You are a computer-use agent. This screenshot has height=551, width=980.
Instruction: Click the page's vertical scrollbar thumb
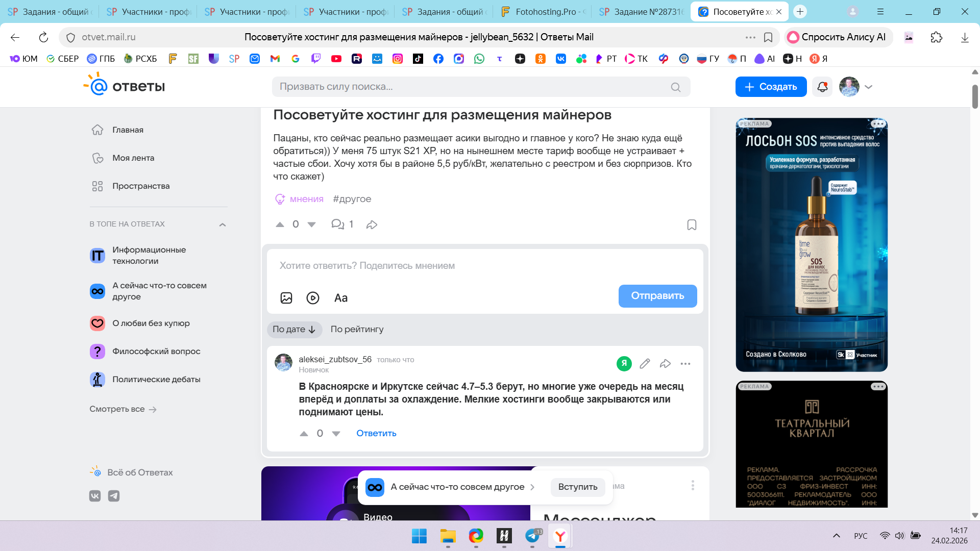pos(975,96)
